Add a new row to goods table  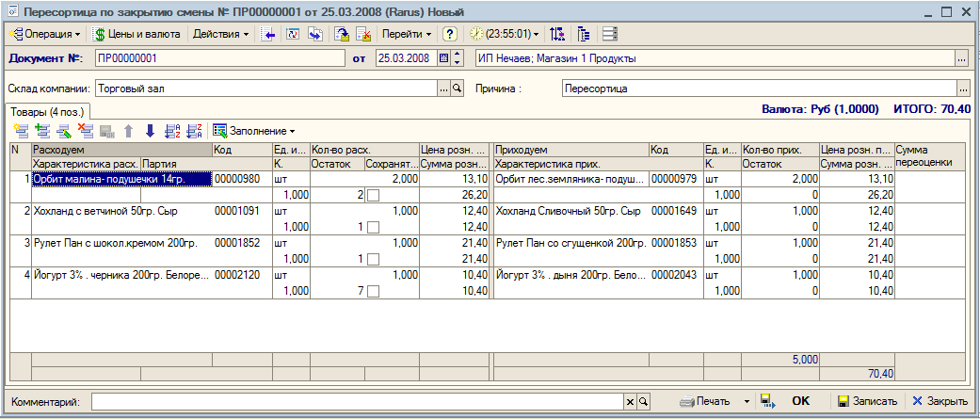click(x=22, y=131)
